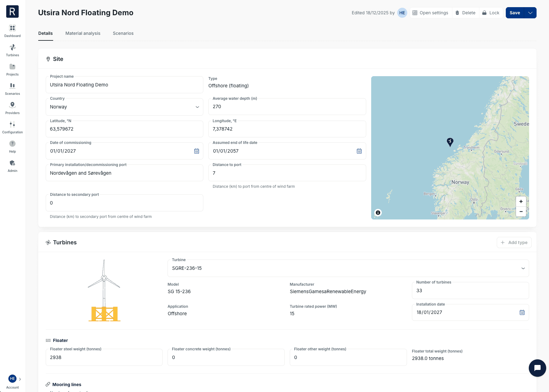Click the map info icon

coord(378,213)
